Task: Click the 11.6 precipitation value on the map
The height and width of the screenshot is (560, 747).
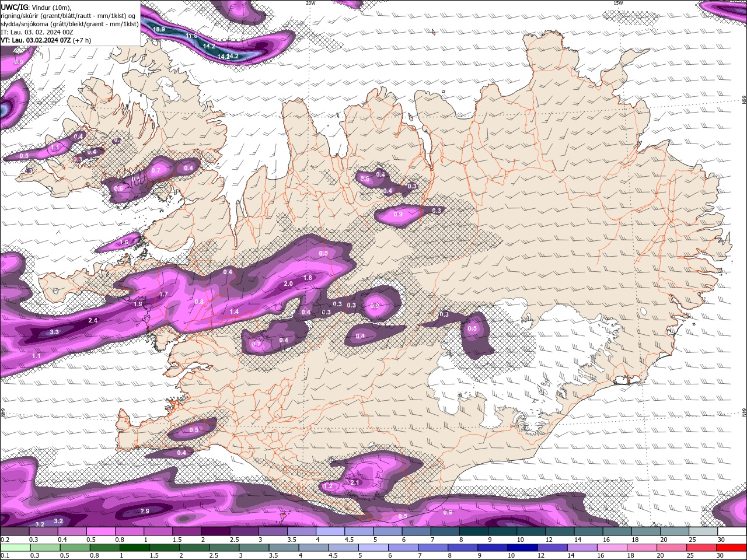Action: click(191, 36)
